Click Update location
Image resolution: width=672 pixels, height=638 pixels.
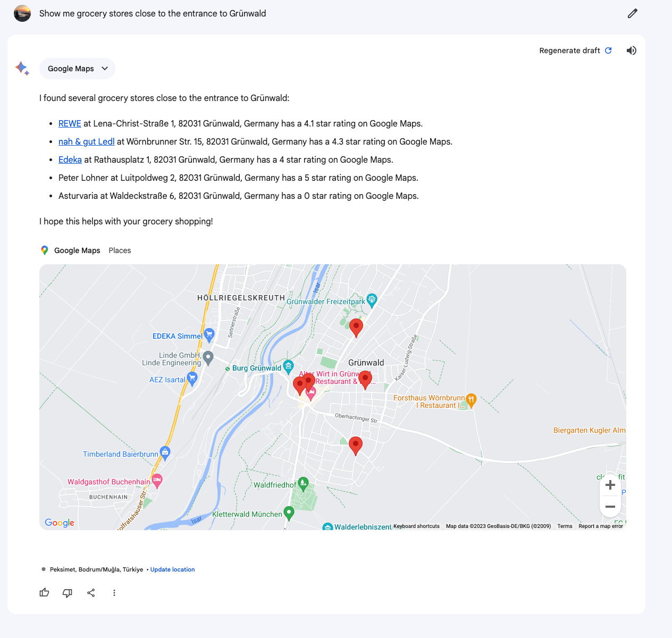172,569
